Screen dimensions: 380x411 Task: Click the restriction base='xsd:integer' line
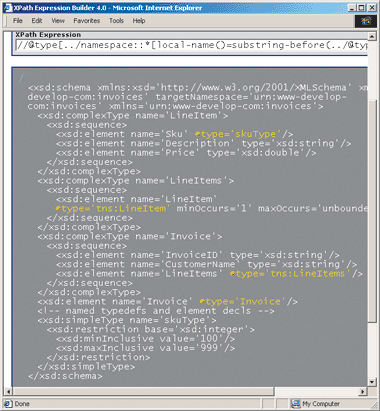tap(151, 329)
